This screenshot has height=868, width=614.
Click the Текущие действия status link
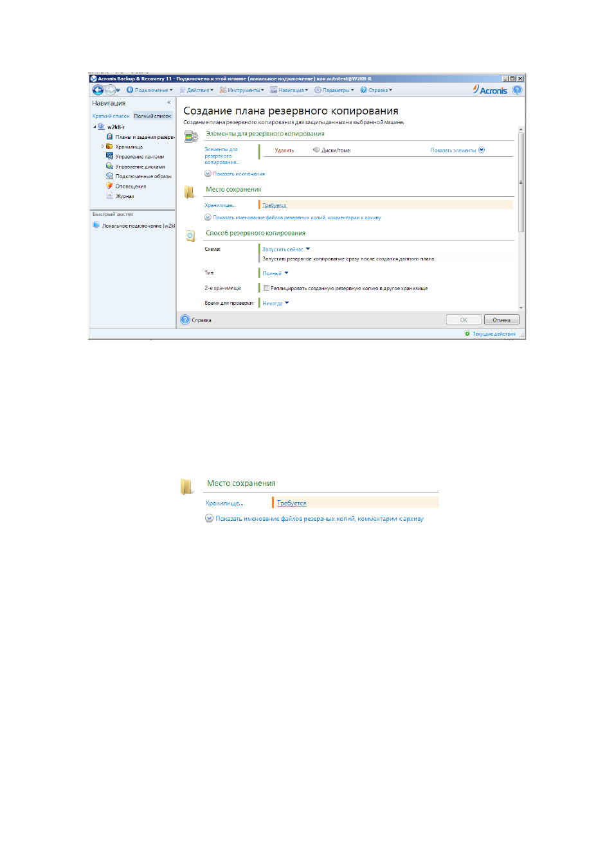pyautogui.click(x=494, y=334)
